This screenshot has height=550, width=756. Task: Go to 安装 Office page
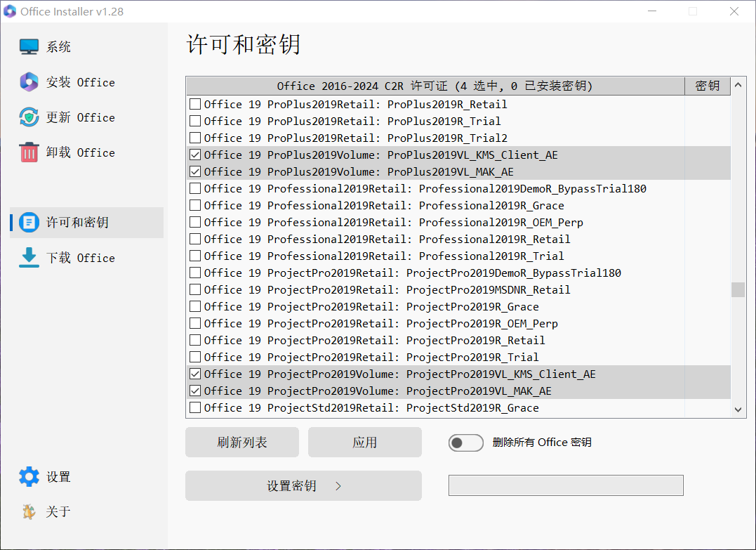pos(81,82)
